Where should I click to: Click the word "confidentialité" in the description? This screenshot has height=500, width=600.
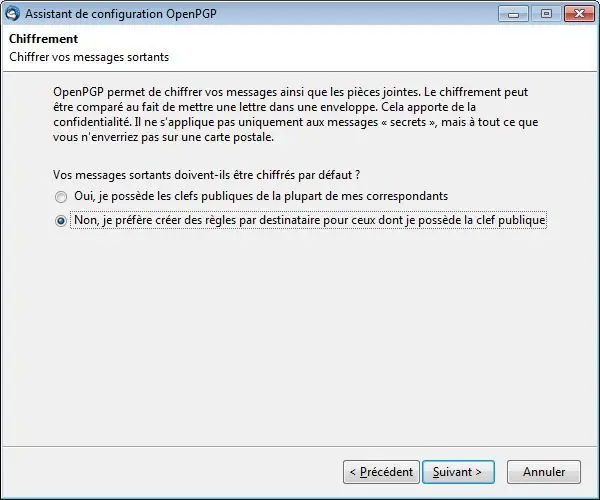[x=92, y=122]
